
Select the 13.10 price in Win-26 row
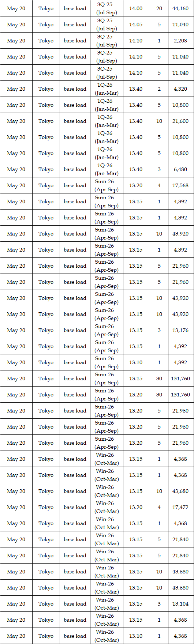pyautogui.click(x=136, y=636)
